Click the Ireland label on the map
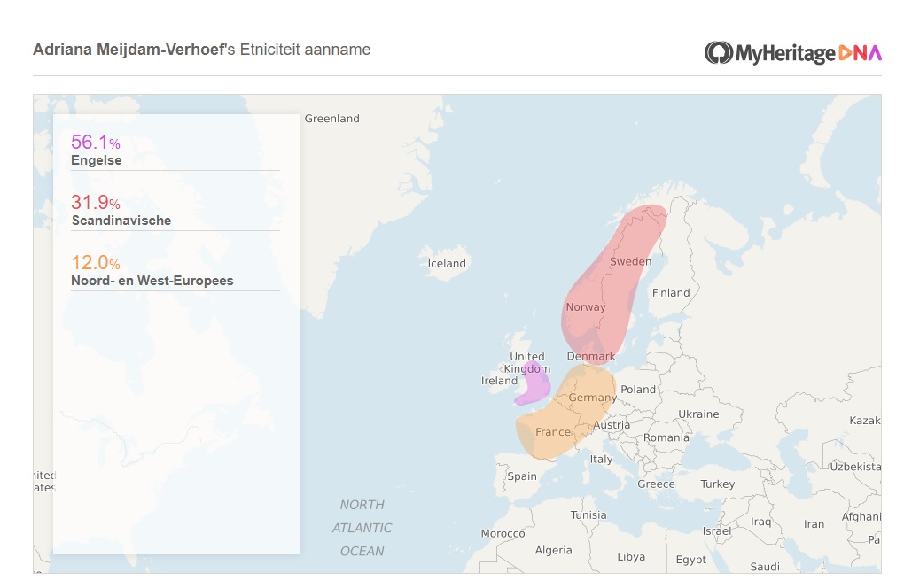 [x=499, y=381]
